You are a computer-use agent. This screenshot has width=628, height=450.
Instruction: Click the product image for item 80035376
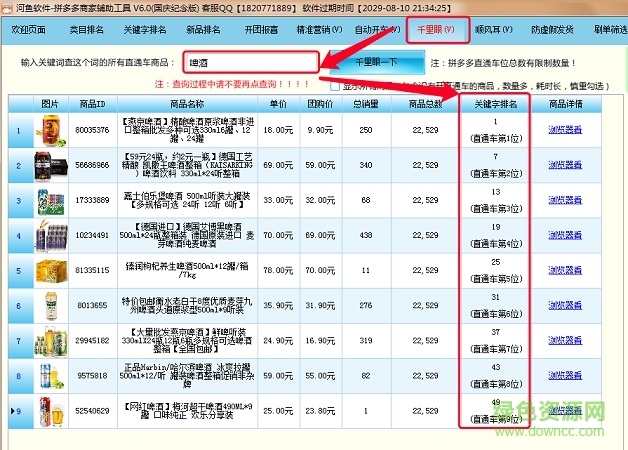[50, 130]
